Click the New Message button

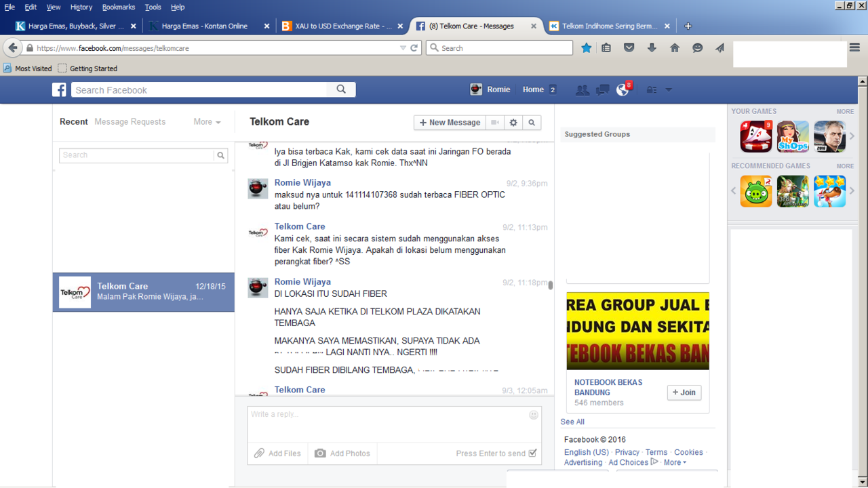[x=450, y=123]
